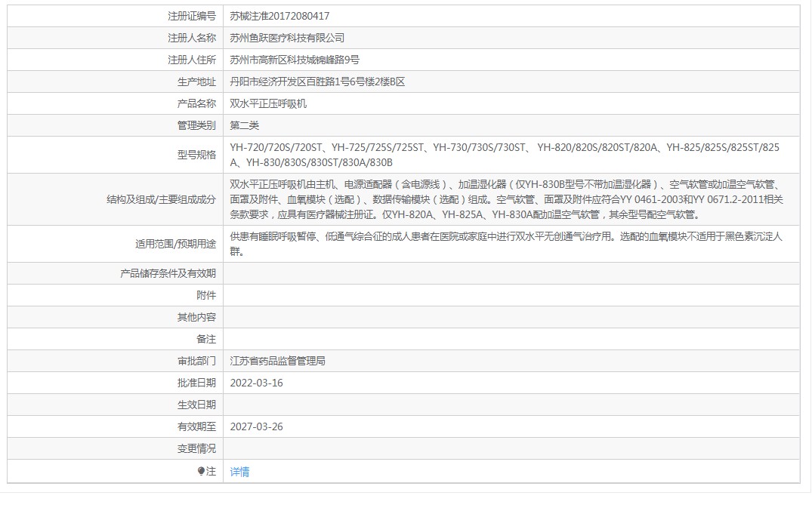
Task: Click the 型号规格 label
Action: [x=196, y=155]
